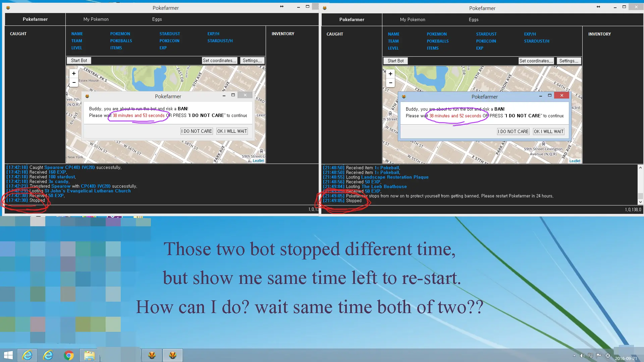Open File Explorer from the taskbar
The height and width of the screenshot is (362, 644).
(90, 355)
